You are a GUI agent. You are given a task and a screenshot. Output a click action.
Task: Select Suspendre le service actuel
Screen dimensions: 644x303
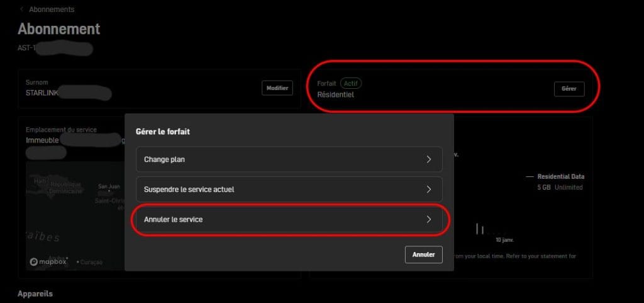pos(289,189)
